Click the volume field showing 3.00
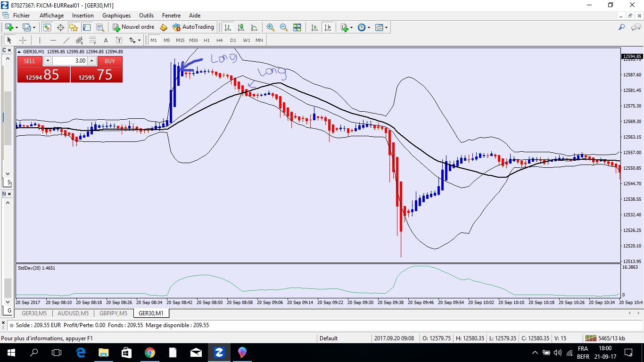This screenshot has width=644, height=362. (70, 61)
